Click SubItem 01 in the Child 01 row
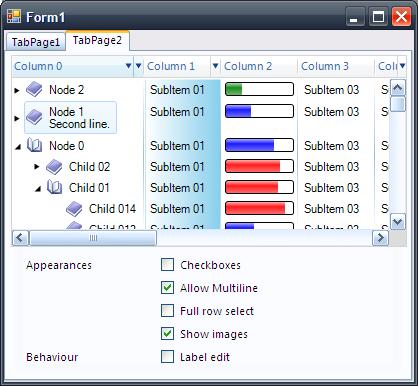 pos(177,188)
